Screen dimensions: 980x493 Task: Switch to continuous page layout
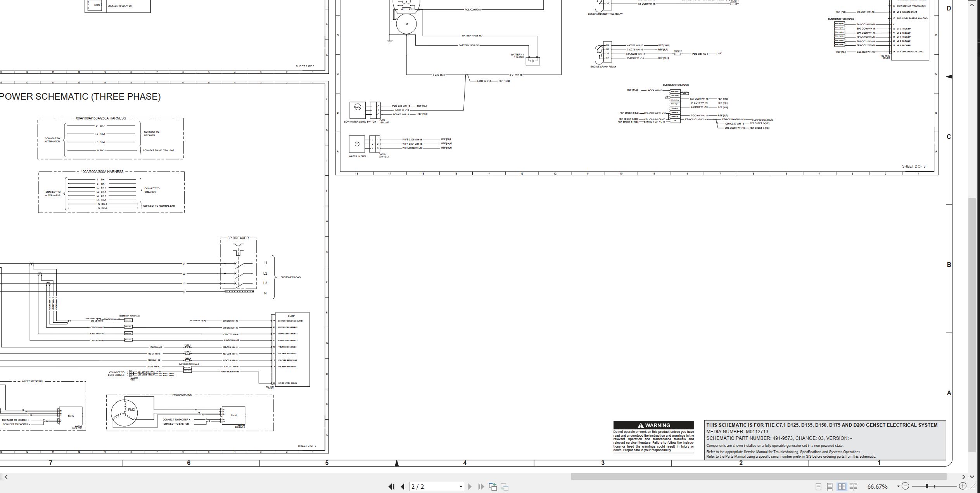(830, 486)
